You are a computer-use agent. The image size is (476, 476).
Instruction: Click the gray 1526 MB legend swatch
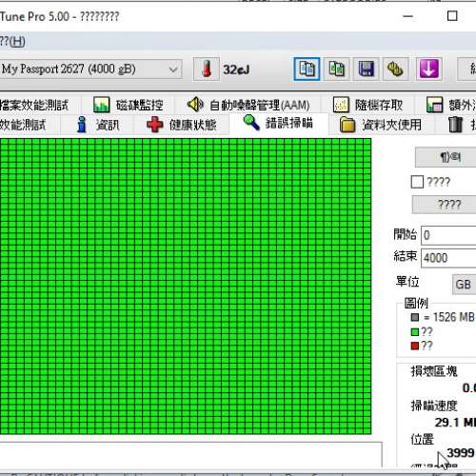[x=414, y=317]
